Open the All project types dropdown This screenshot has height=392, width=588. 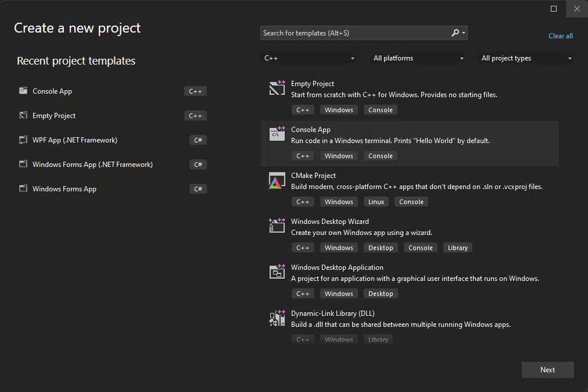[526, 58]
